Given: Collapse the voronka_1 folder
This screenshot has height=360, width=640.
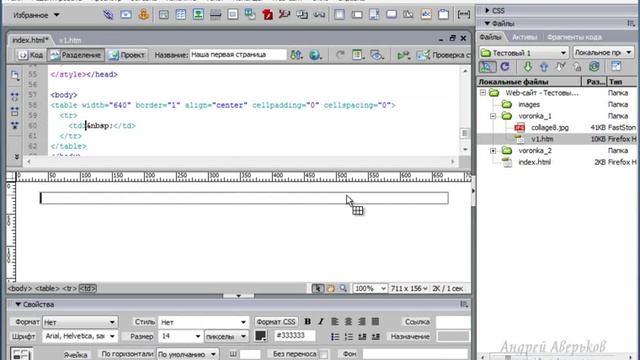Looking at the screenshot, I should 493,116.
